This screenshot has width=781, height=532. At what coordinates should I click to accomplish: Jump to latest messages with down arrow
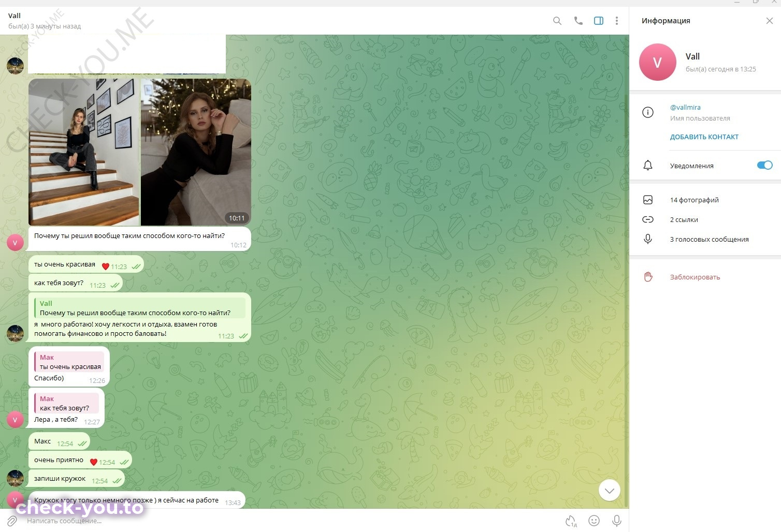(x=610, y=490)
